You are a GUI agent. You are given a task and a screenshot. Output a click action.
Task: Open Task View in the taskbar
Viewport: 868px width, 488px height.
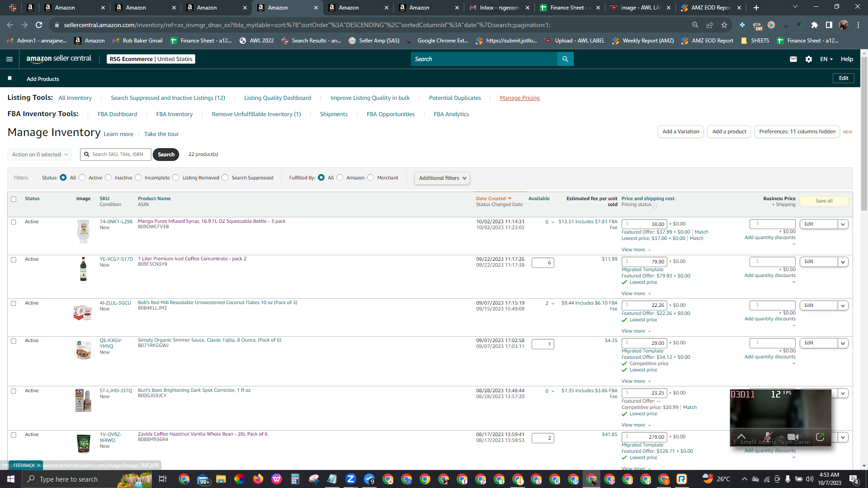coord(163,479)
